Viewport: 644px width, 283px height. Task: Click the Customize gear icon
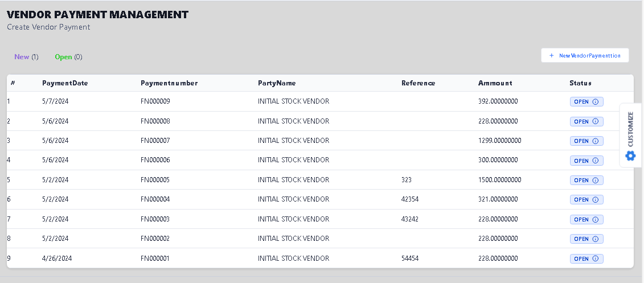point(630,155)
